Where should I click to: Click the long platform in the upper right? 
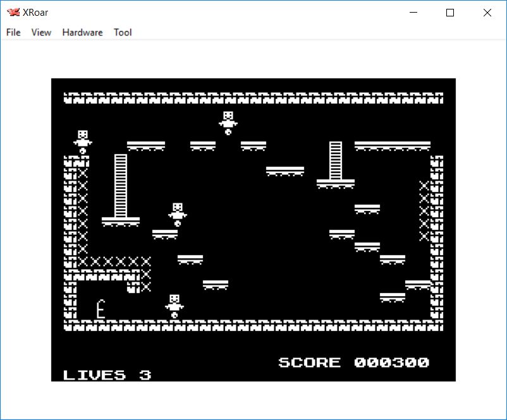392,146
